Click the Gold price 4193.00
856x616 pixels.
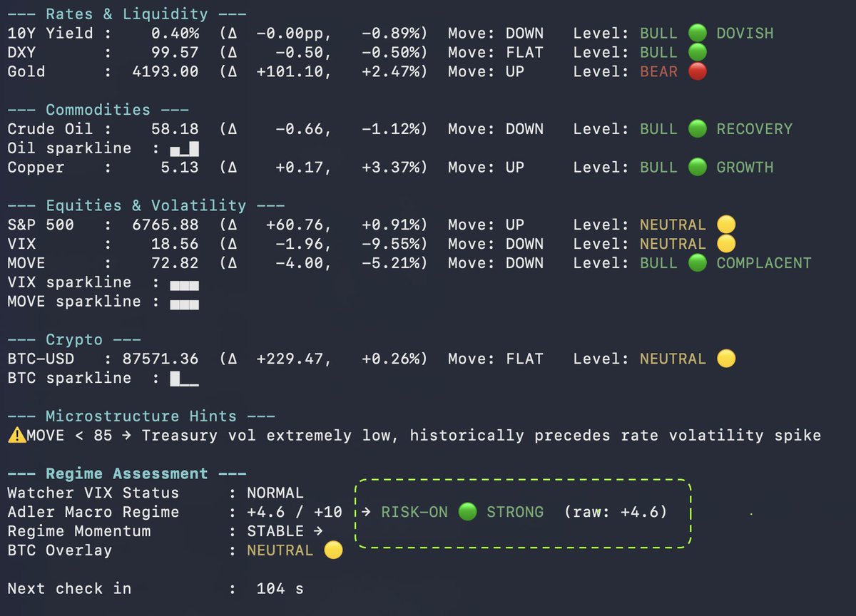pyautogui.click(x=165, y=71)
